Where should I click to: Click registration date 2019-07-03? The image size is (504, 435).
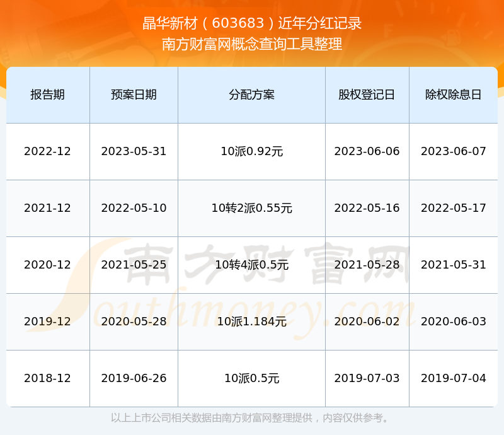coord(367,378)
